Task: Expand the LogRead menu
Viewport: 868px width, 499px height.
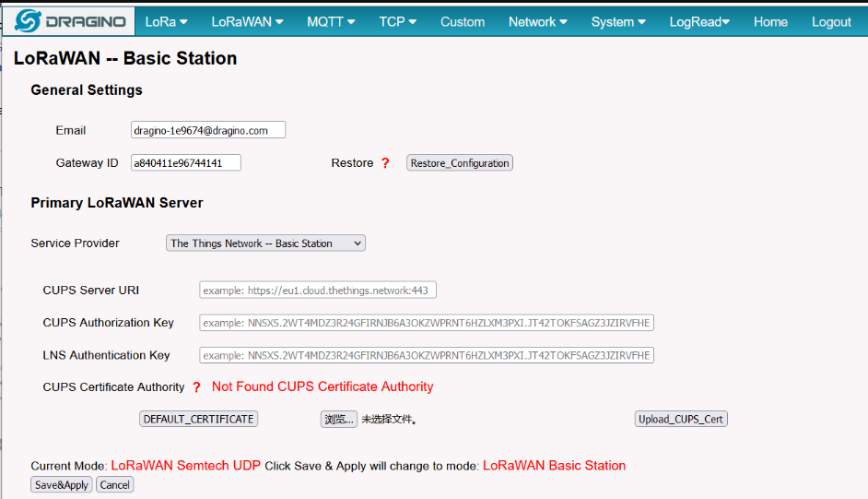Action: [x=699, y=21]
